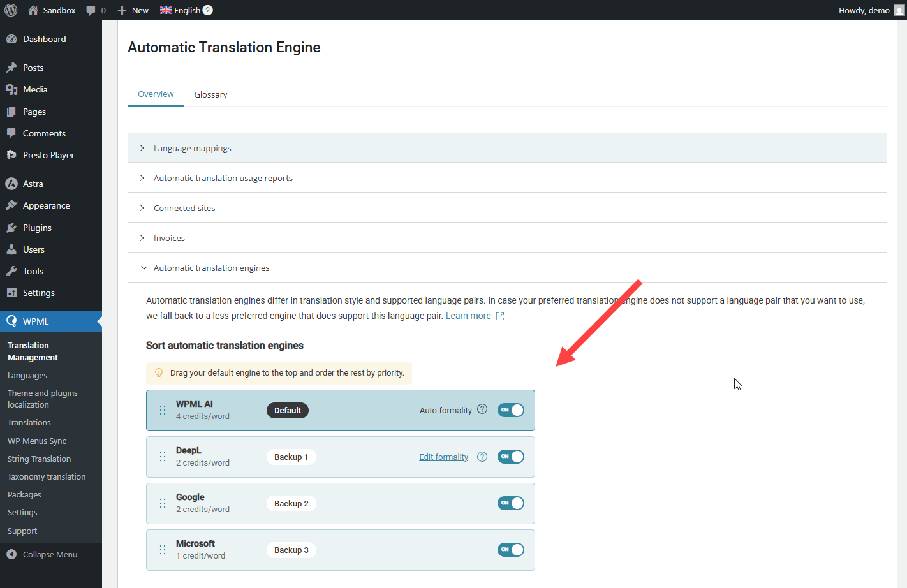Viewport: 907px width, 588px height.
Task: Open the Translations submenu item
Action: tap(29, 423)
